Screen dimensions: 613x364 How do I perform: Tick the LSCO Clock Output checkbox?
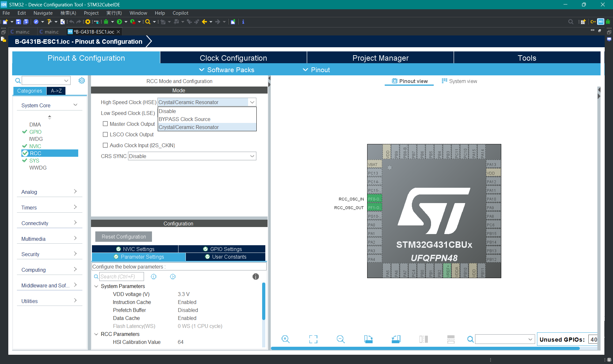(105, 135)
